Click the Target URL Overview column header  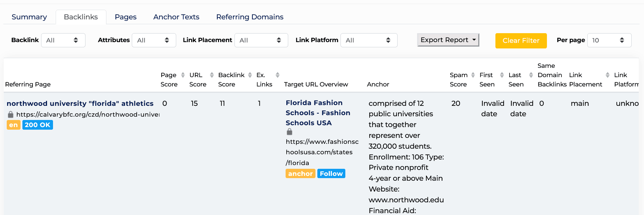[316, 84]
